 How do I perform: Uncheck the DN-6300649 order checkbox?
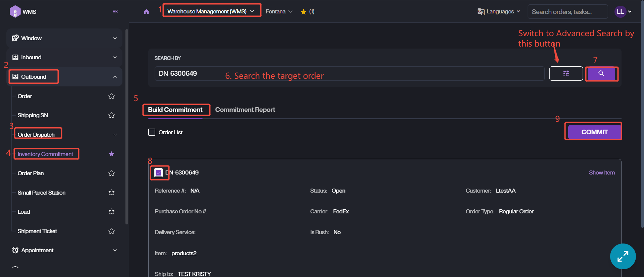point(159,173)
